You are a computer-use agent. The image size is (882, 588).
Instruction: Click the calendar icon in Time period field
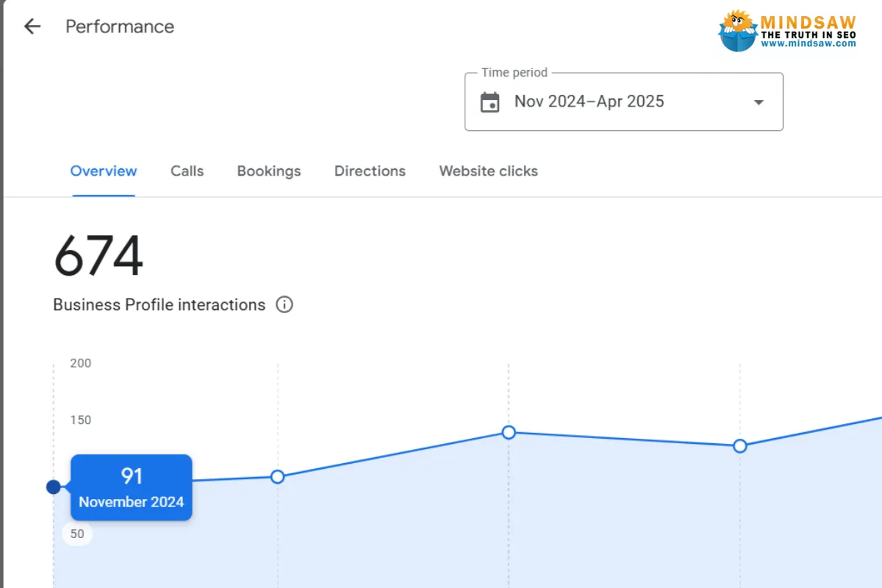(x=490, y=102)
